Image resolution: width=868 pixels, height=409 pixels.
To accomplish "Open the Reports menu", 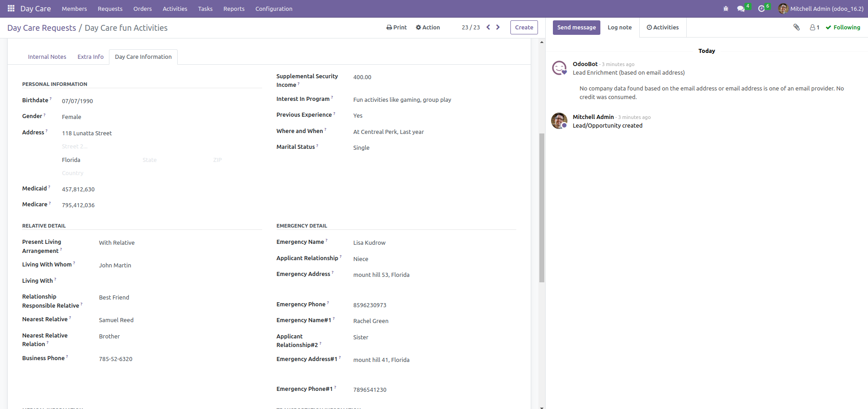I will tap(234, 9).
